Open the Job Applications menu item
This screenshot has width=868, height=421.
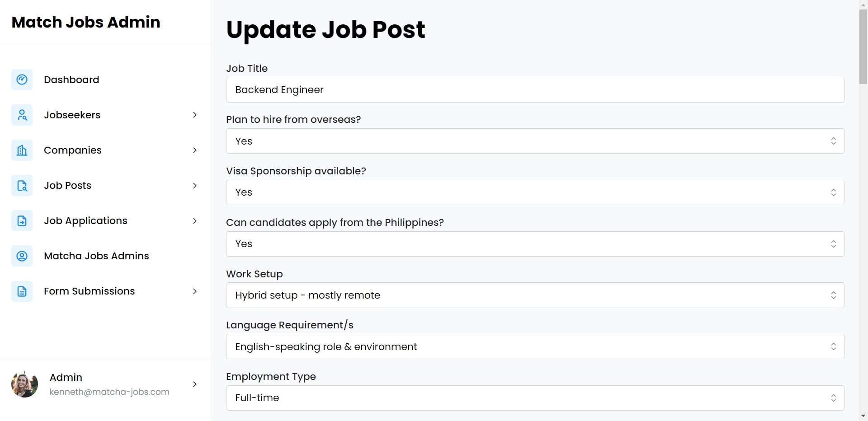coord(105,220)
